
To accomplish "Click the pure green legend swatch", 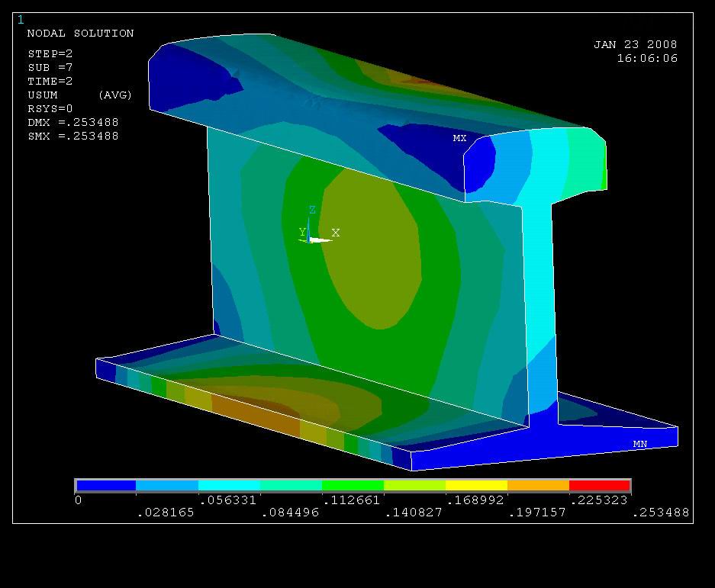I will (353, 486).
